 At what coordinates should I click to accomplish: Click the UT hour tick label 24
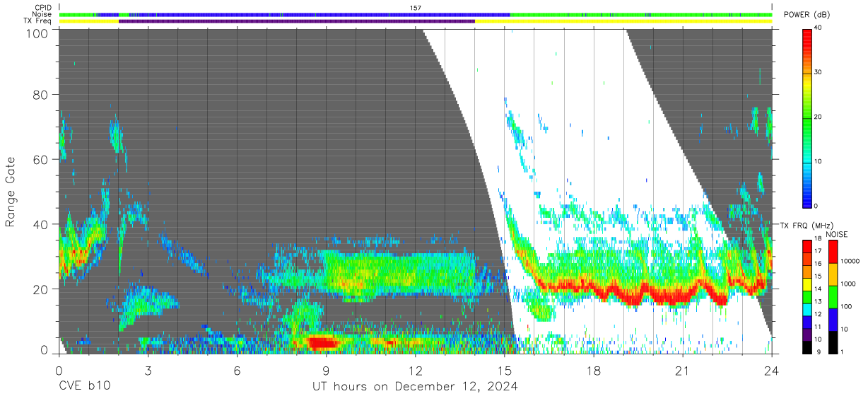(772, 370)
